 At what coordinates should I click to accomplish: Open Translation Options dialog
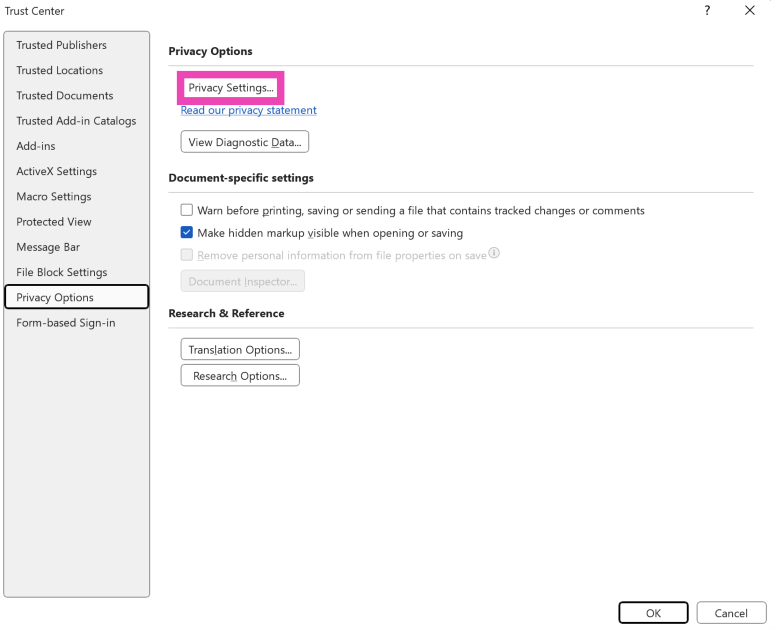pos(240,350)
